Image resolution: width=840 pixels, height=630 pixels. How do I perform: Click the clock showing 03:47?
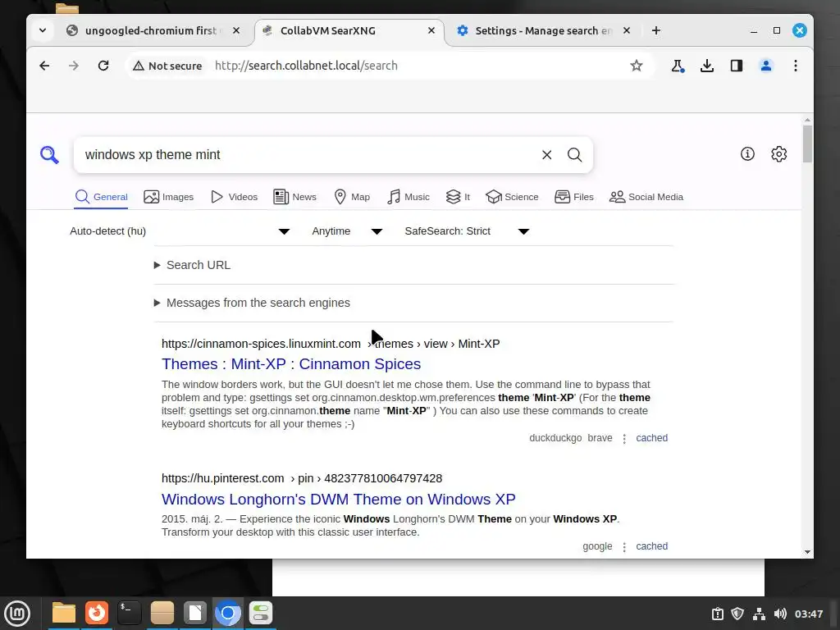[808, 614]
